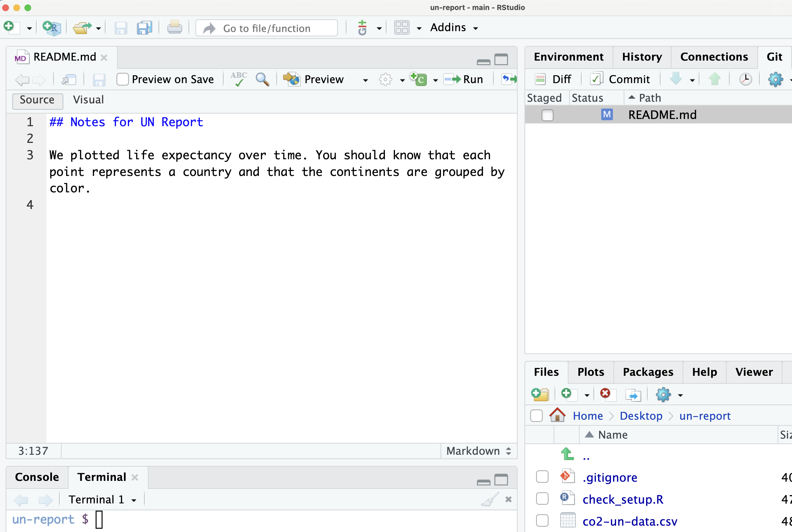Run the spell check ABC icon

pyautogui.click(x=239, y=79)
